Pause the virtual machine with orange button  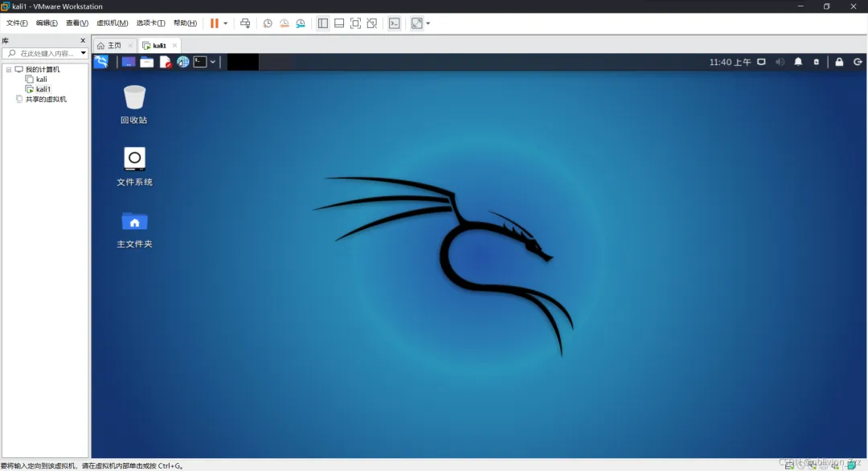pos(215,23)
